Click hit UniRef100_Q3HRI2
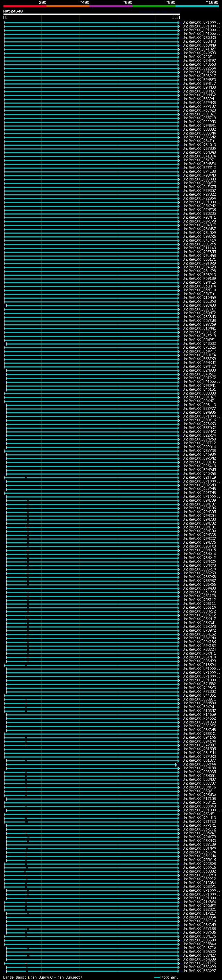222x980 pixels. (199, 611)
